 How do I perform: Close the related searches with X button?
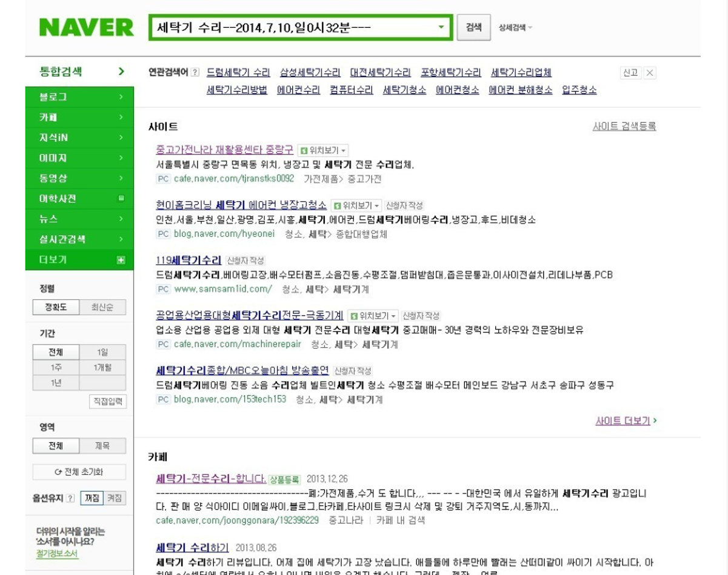pos(650,73)
